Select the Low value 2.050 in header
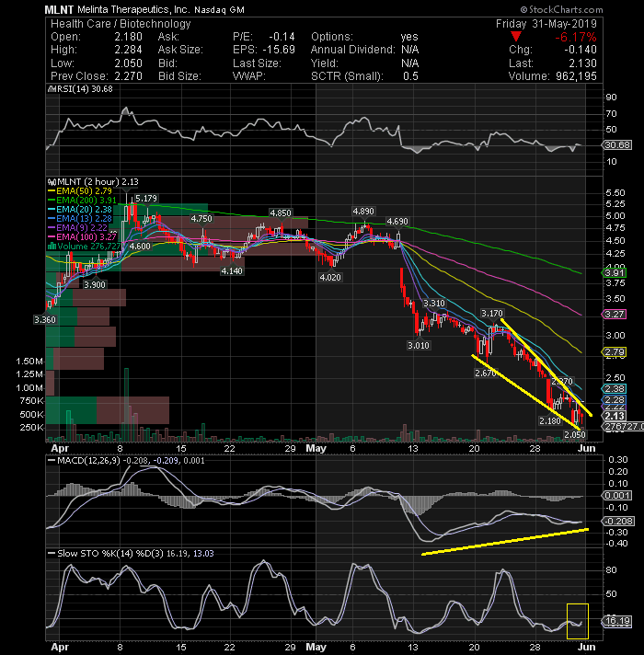Viewport: 644px width, 655px height. click(x=128, y=63)
